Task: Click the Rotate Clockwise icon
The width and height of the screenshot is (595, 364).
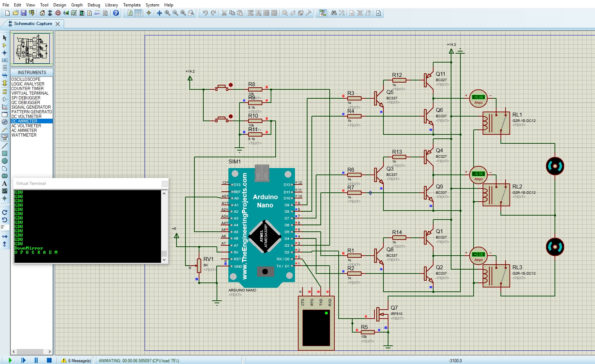Action: [5, 212]
